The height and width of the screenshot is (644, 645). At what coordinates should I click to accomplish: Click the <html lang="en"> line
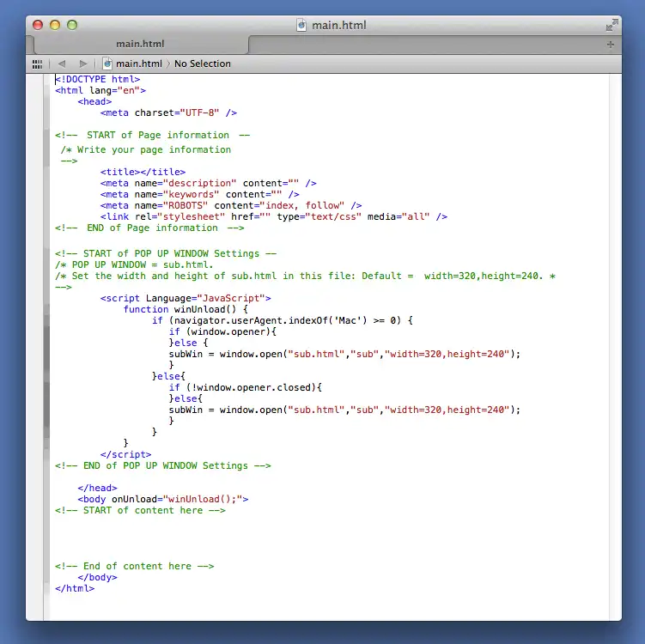tap(100, 90)
